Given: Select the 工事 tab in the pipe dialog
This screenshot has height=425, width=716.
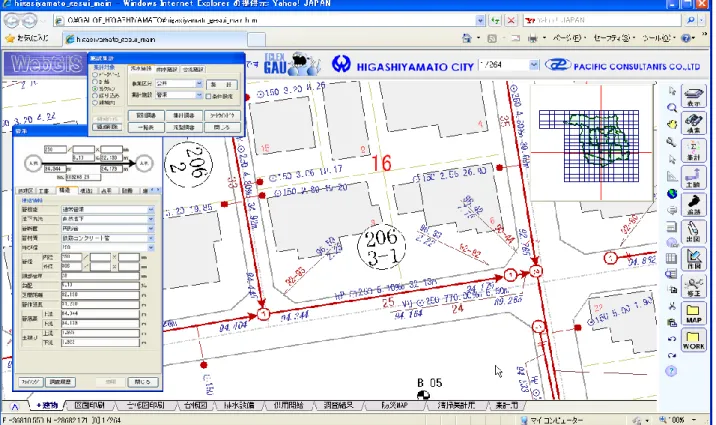Looking at the screenshot, I should click(44, 191).
